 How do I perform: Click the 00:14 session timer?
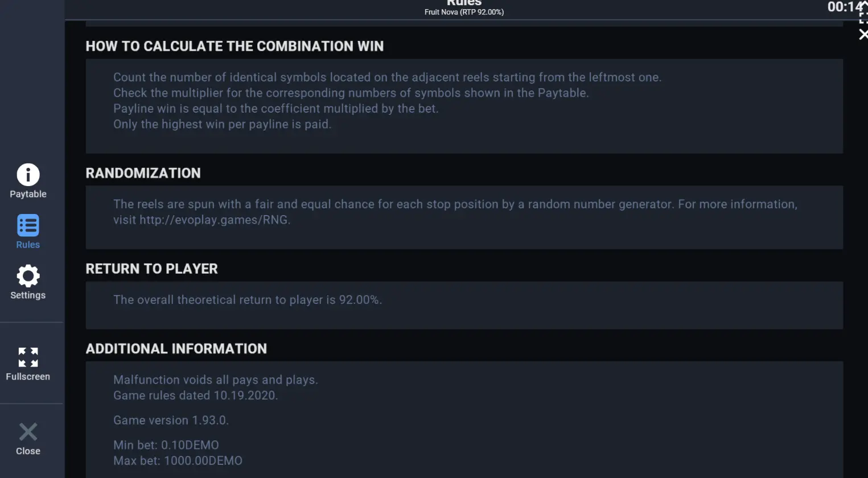click(844, 7)
